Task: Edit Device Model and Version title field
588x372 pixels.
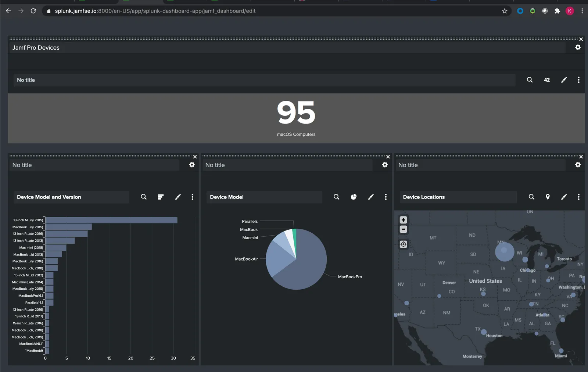Action: coord(71,197)
